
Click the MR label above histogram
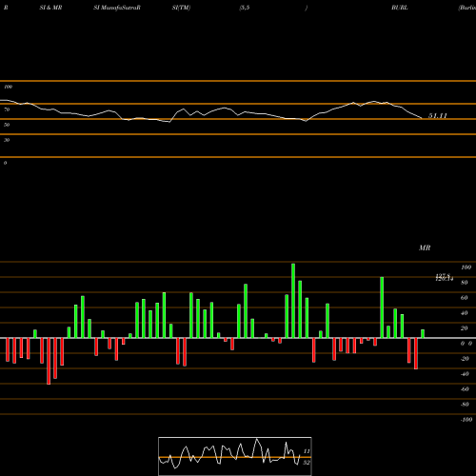(425, 248)
